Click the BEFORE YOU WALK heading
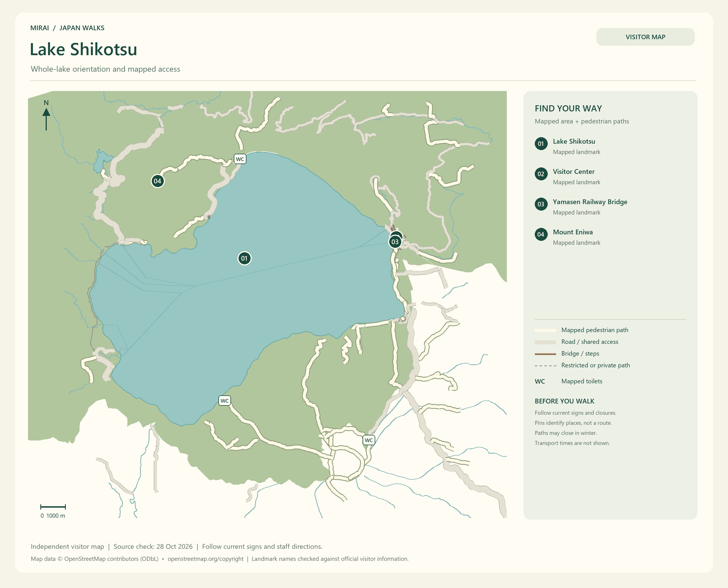 pyautogui.click(x=564, y=401)
